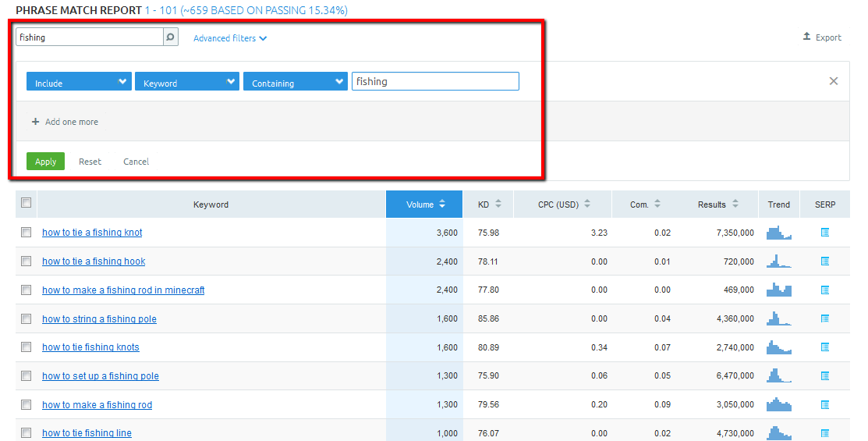Remove the filter row with X icon
The image size is (868, 441).
[834, 81]
